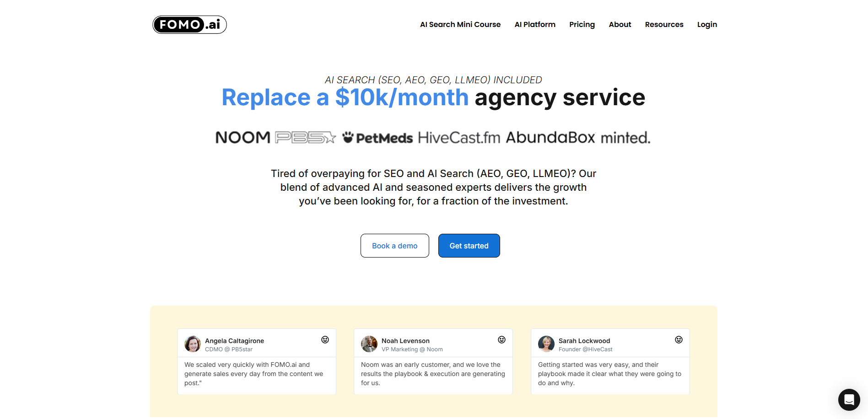Click the Login link
This screenshot has height=419, width=868.
pyautogui.click(x=706, y=24)
